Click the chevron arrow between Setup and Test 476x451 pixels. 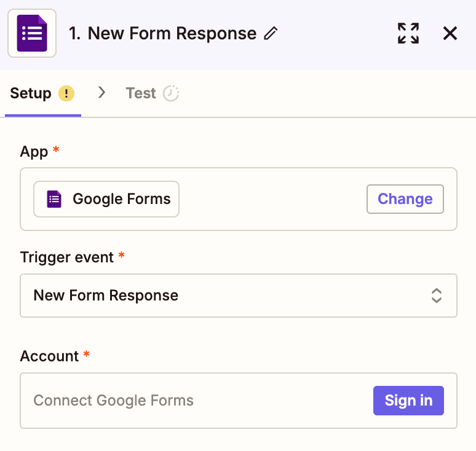102,93
